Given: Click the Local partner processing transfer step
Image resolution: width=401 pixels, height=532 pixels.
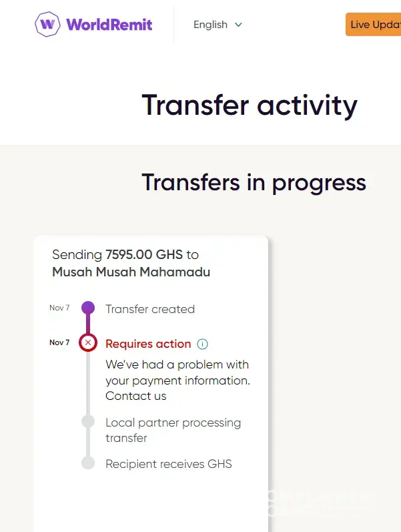Looking at the screenshot, I should coord(173,430).
